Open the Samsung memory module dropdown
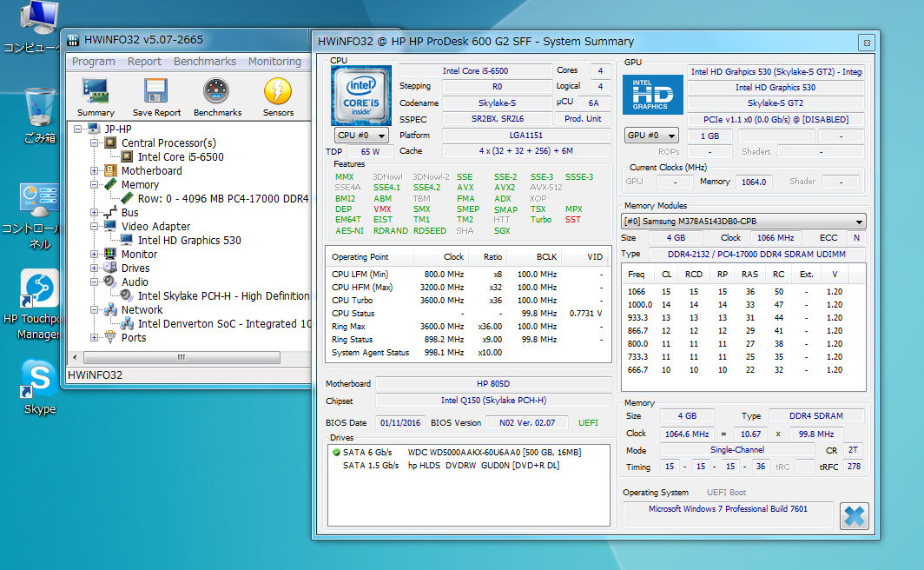Image resolution: width=924 pixels, height=570 pixels. pos(744,222)
